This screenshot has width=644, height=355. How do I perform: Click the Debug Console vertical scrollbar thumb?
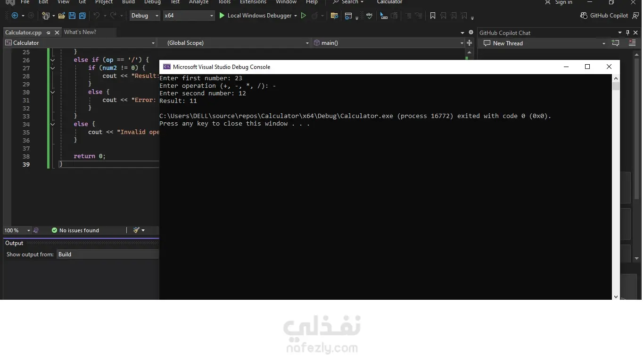[616, 86]
